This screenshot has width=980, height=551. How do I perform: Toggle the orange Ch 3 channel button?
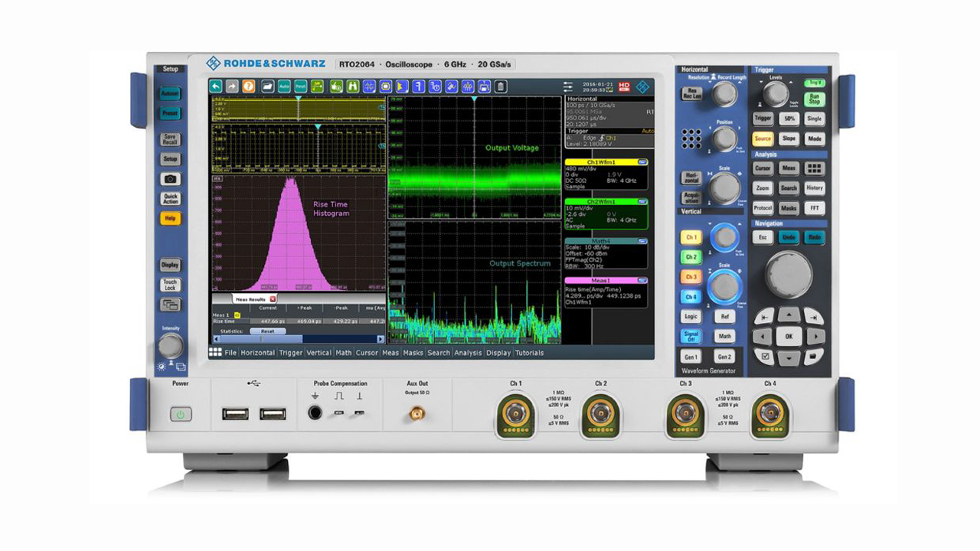coord(691,277)
